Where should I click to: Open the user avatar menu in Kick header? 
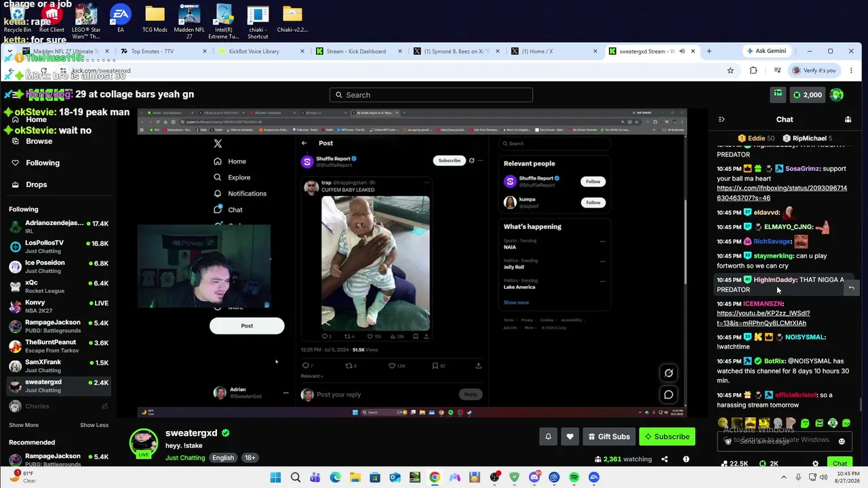837,95
